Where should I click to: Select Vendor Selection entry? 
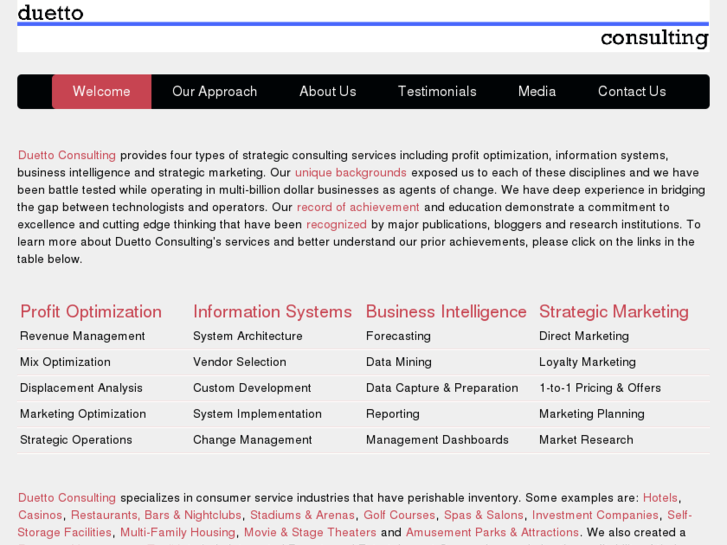click(240, 362)
